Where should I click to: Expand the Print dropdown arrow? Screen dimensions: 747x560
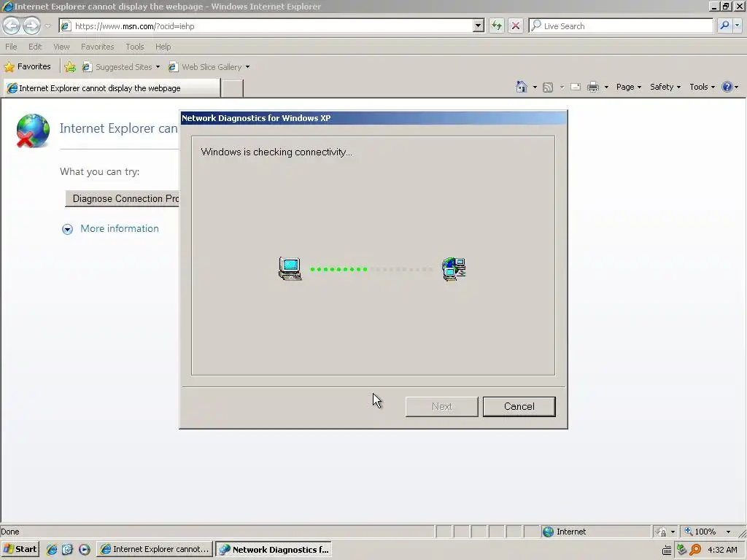606,87
